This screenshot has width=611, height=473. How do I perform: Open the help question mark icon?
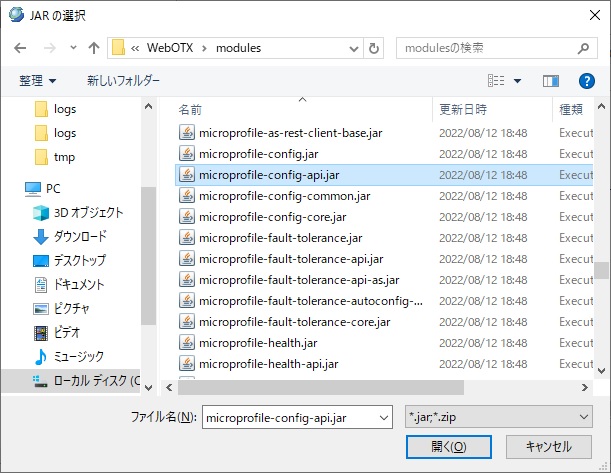[587, 80]
